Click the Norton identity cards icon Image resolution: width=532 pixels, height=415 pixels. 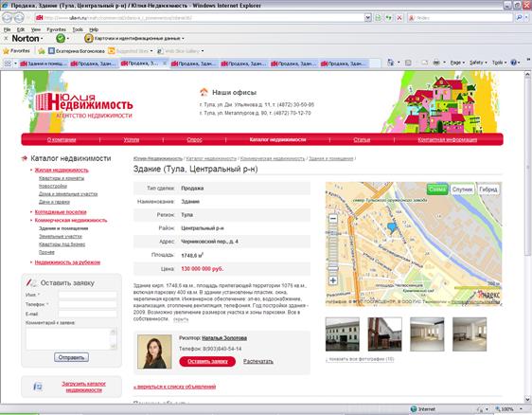89,39
